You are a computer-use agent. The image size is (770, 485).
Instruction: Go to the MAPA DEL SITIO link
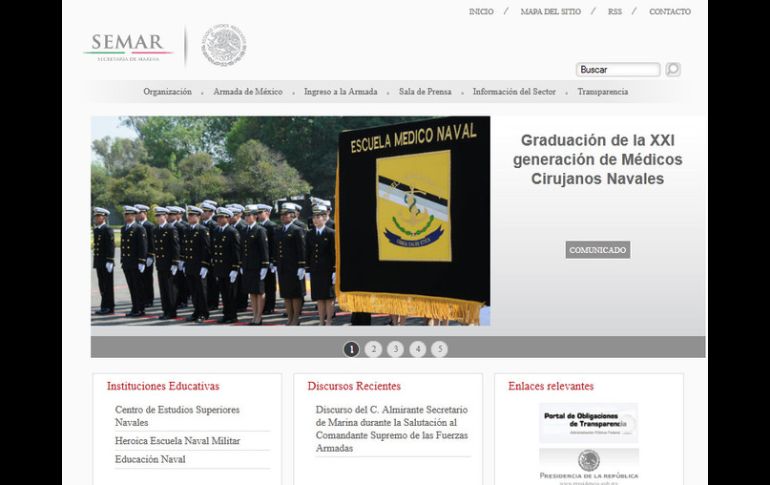[x=551, y=12]
